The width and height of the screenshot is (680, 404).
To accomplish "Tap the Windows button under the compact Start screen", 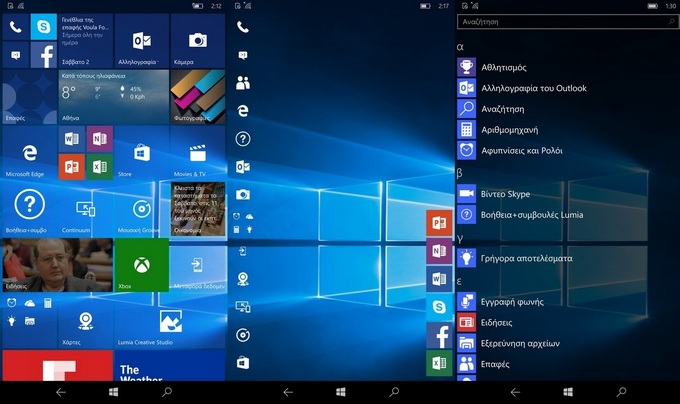I will (x=341, y=392).
